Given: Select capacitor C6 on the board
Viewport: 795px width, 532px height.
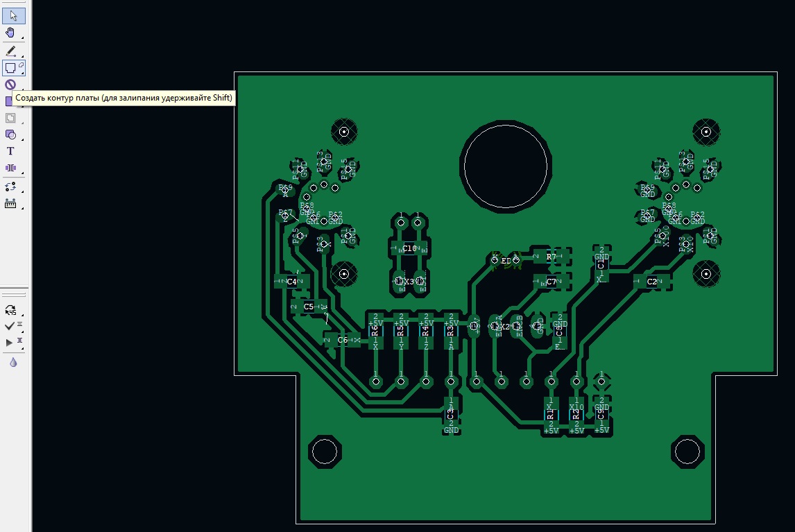Looking at the screenshot, I should [x=342, y=340].
